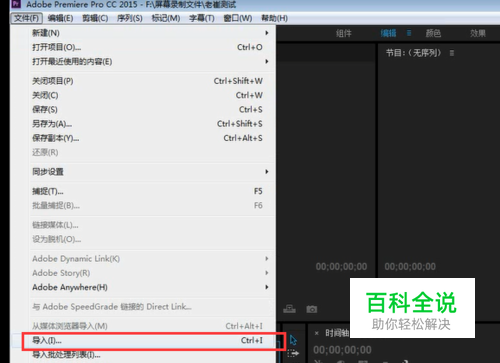Viewport: 500px width, 363px height.
Task: Open the 编辑(E) menu
Action: 60,18
